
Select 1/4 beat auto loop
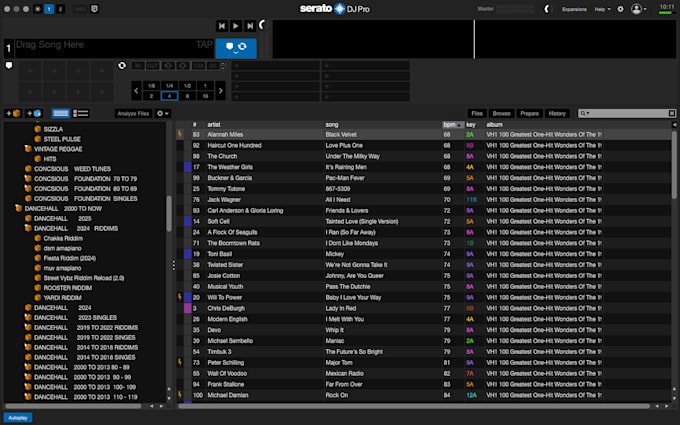[x=170, y=86]
